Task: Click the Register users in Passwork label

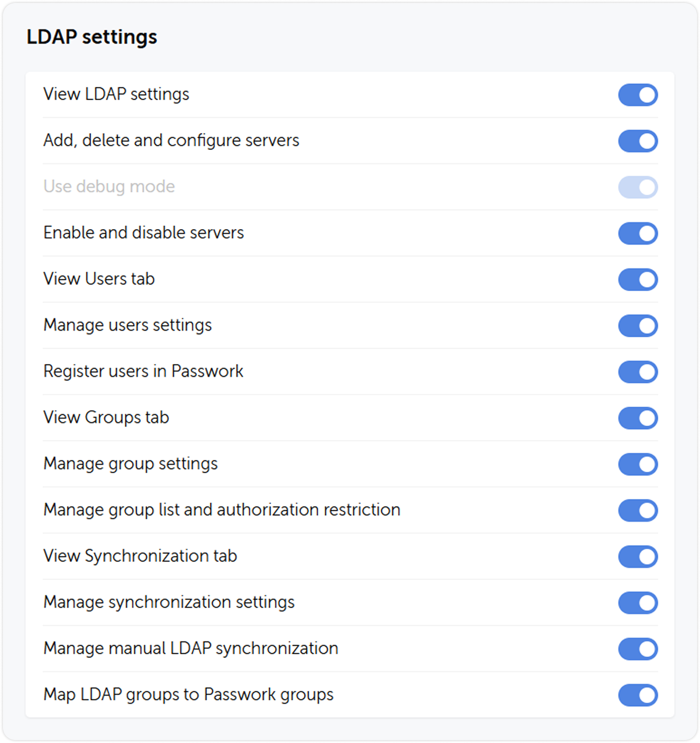Action: point(143,371)
